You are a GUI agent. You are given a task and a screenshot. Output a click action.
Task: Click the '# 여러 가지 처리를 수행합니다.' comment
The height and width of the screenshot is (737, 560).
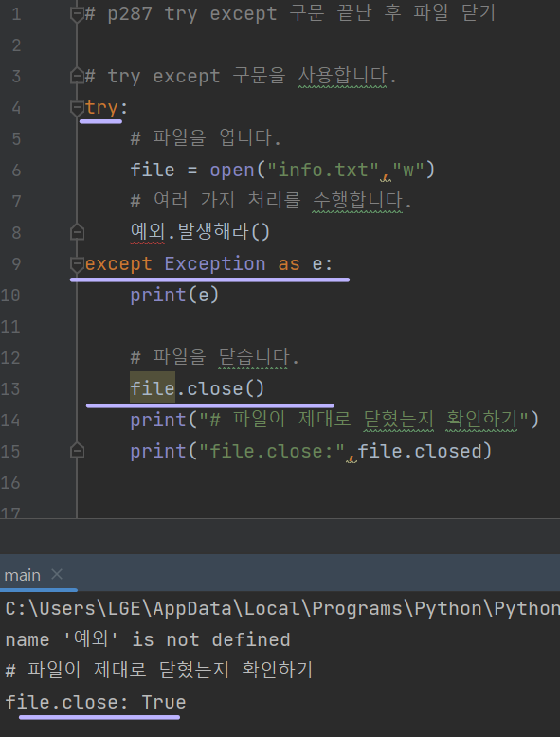[271, 201]
